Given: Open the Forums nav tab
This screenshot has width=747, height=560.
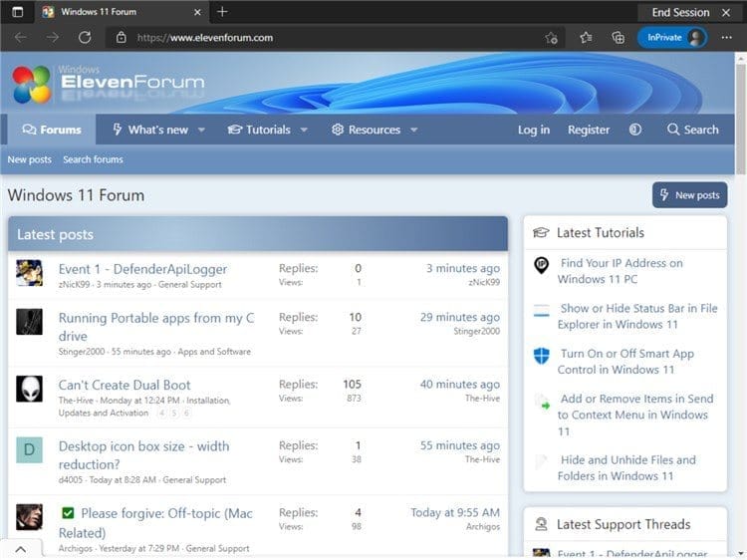Looking at the screenshot, I should [x=52, y=130].
